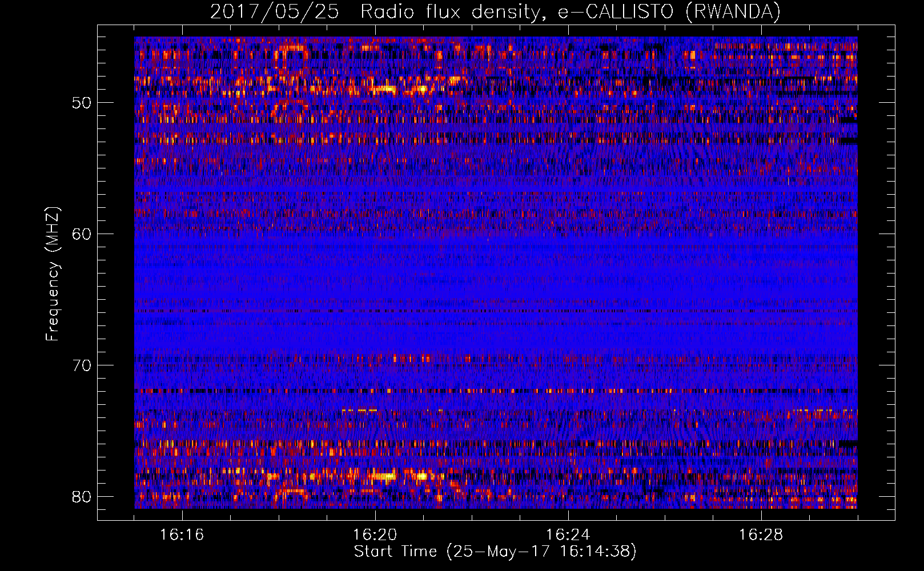
Task: Click the 'Start Time (25-May-17 16:14:38)' label
Action: coord(495,552)
